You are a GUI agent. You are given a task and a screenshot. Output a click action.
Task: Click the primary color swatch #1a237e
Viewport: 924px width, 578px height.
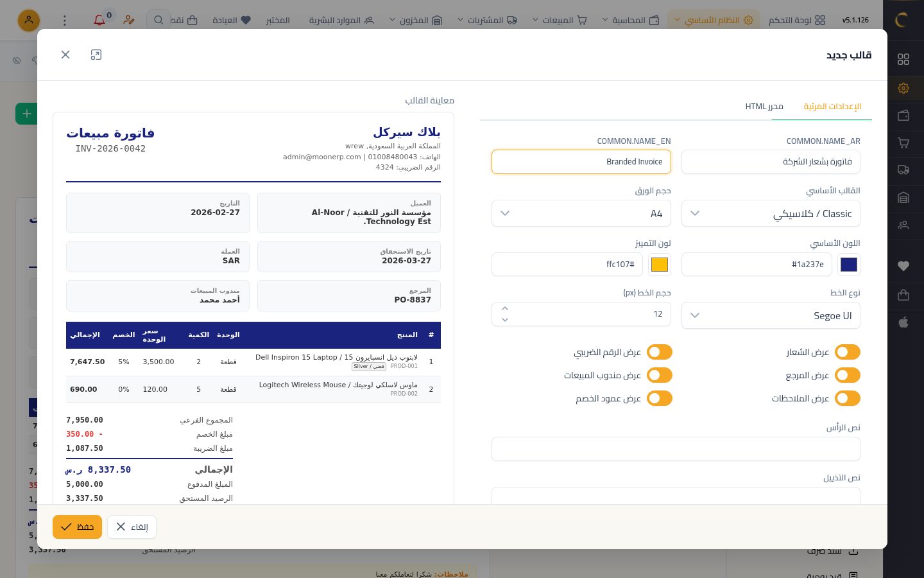point(849,264)
